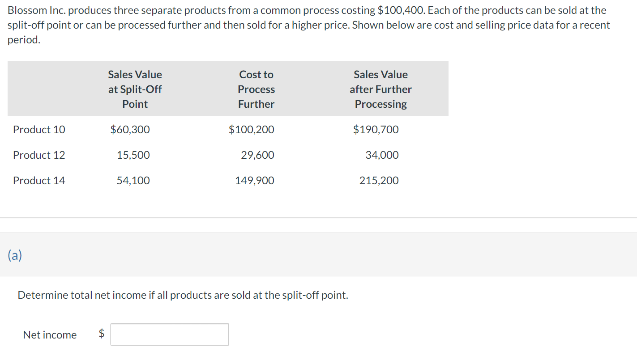Select the 15,500 split-off value
The height and width of the screenshot is (364, 637).
(x=133, y=155)
